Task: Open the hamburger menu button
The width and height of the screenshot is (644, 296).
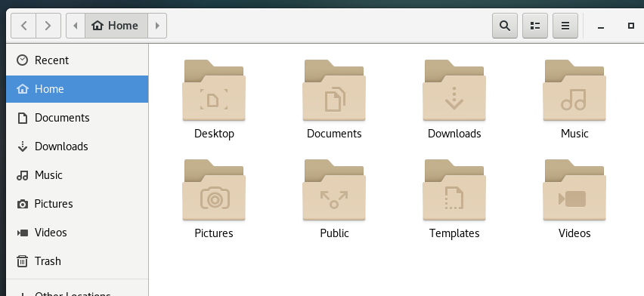Action: pos(565,26)
